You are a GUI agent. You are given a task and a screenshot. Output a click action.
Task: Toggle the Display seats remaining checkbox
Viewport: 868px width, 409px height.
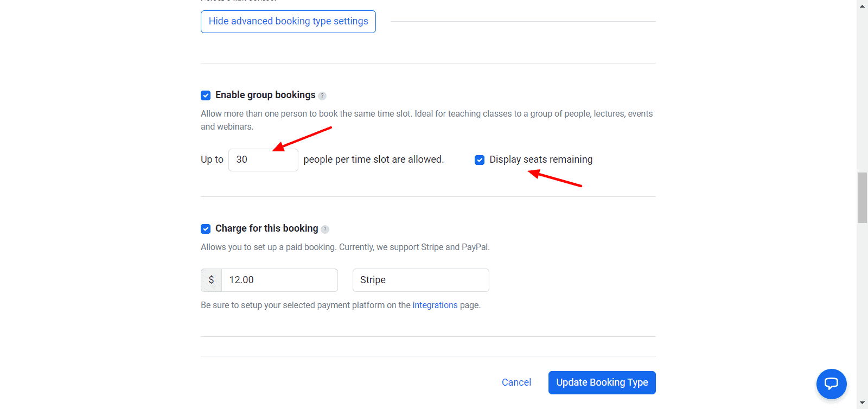pos(480,160)
